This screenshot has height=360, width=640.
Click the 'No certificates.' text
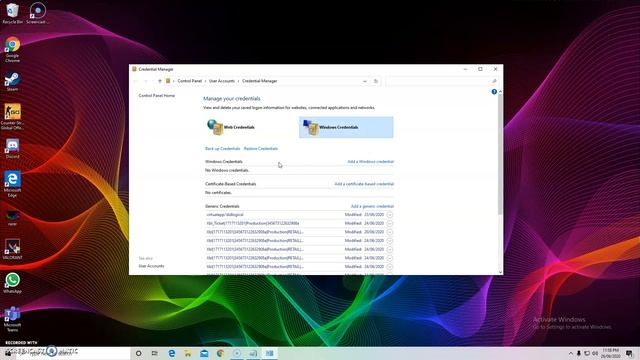click(x=218, y=193)
